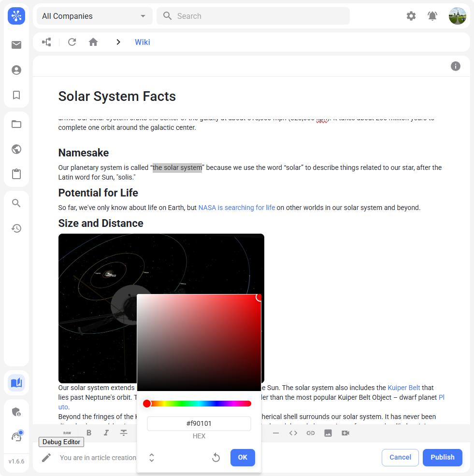
Task: Insert a code block
Action: pos(293,433)
